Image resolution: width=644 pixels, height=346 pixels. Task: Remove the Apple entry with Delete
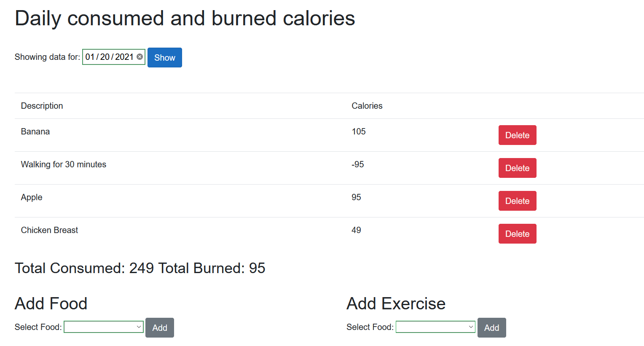point(517,201)
